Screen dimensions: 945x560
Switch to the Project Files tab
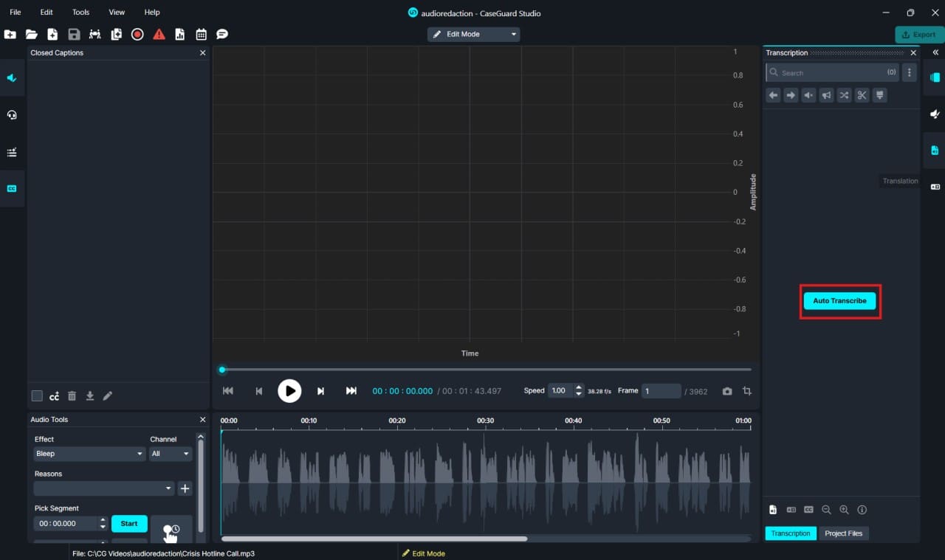point(843,533)
